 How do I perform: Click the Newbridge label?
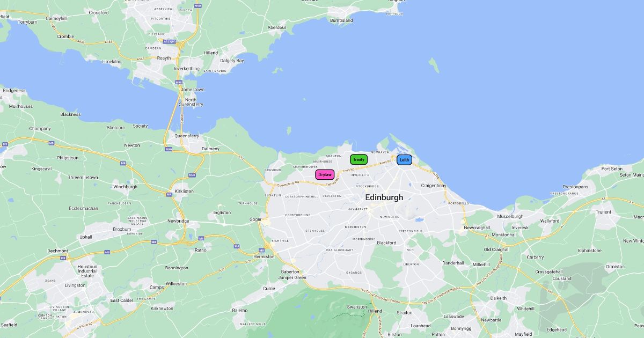[178, 221]
